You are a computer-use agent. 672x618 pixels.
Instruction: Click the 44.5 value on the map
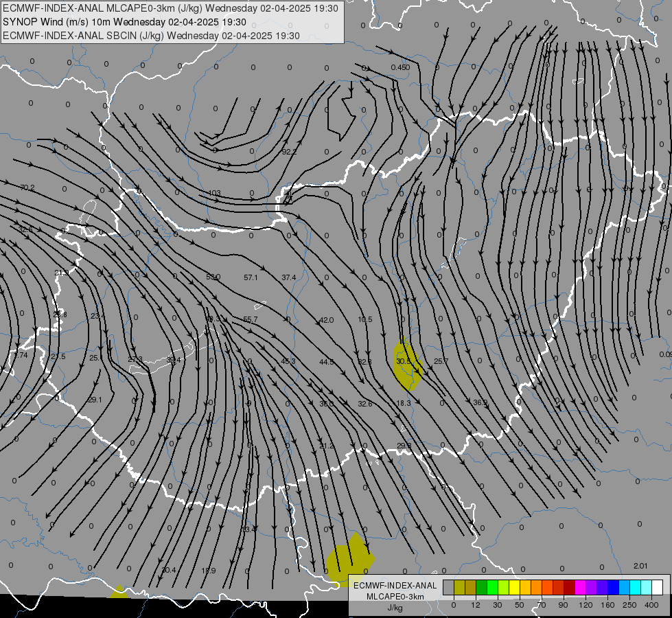327,362
